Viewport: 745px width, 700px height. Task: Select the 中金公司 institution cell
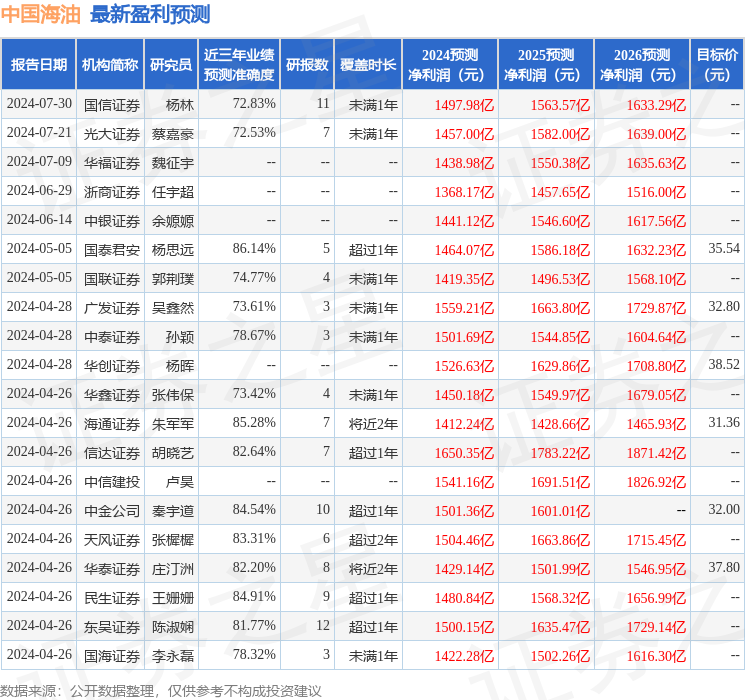click(112, 510)
